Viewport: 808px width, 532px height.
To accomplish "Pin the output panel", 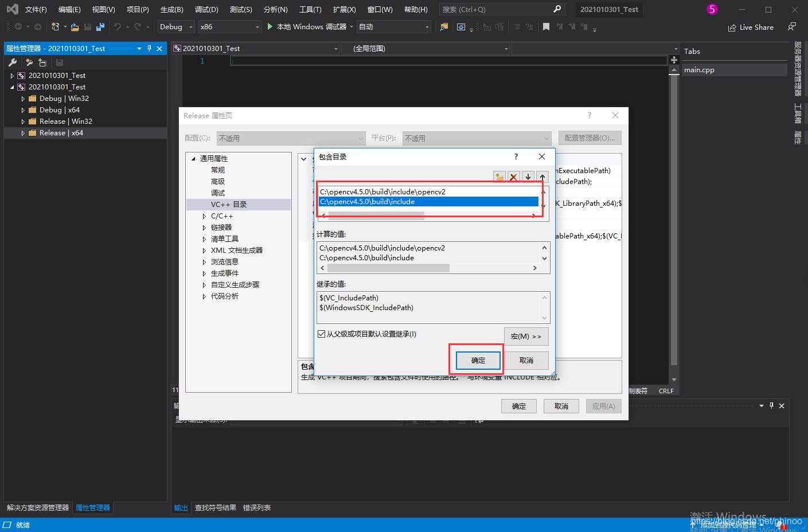I will [x=771, y=405].
